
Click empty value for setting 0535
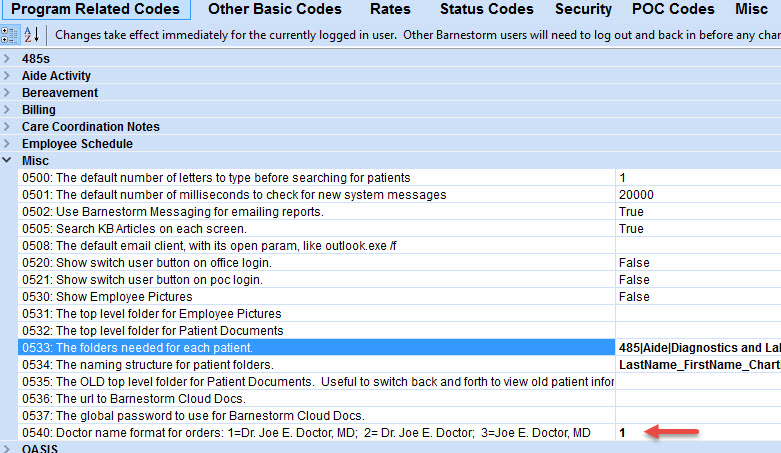[698, 381]
